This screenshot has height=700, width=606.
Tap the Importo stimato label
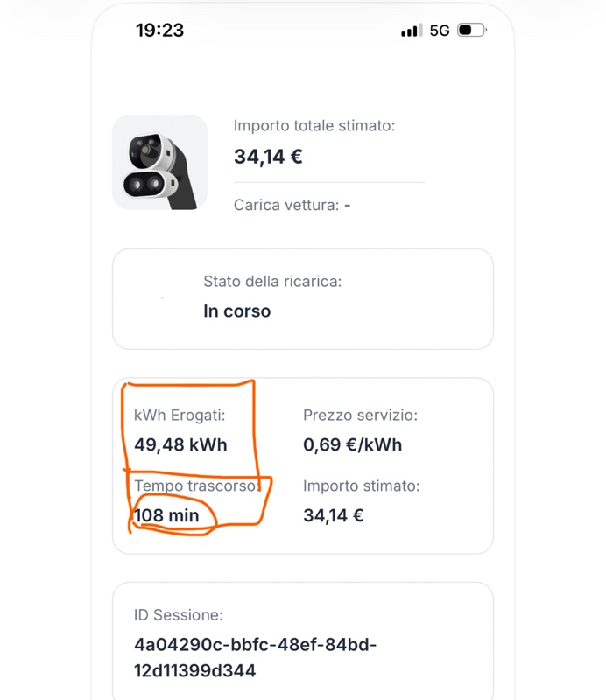click(362, 486)
